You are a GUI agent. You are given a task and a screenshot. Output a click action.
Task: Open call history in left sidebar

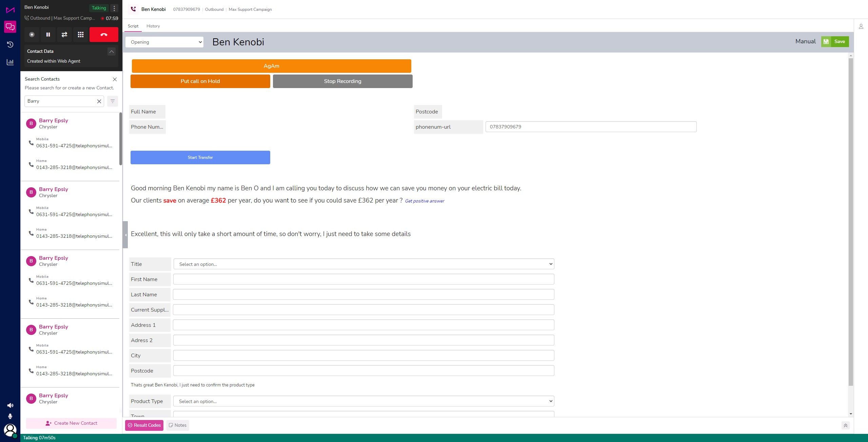[x=10, y=45]
